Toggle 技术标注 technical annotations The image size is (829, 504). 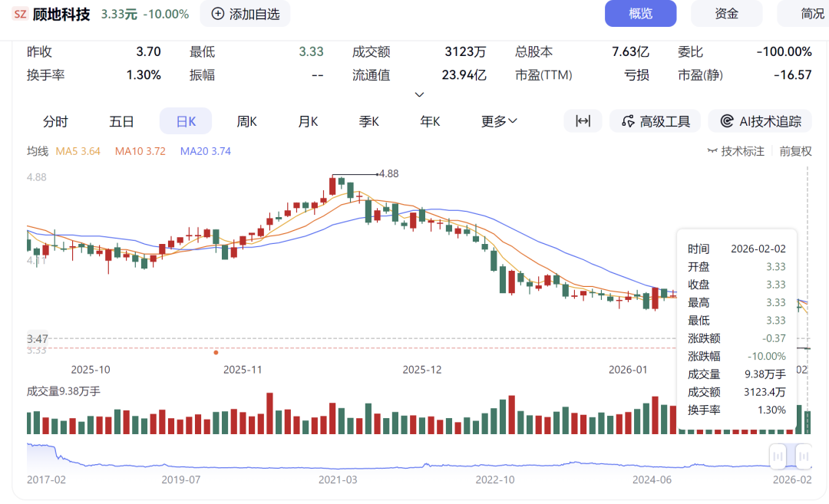(x=735, y=151)
